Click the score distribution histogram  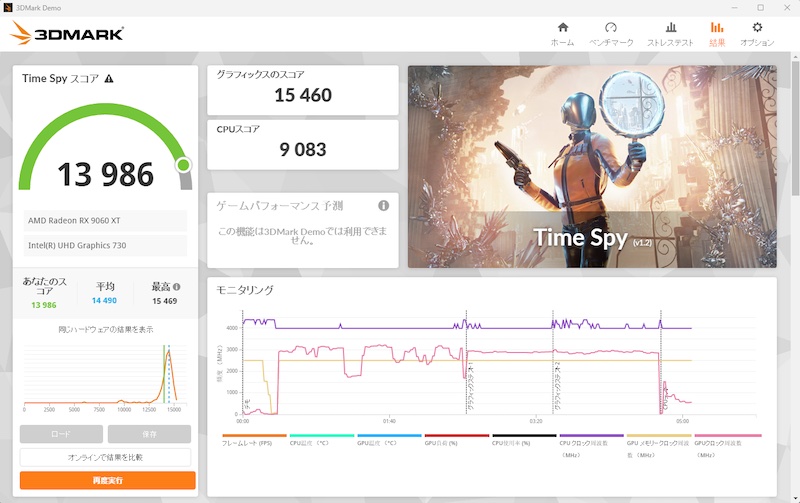pos(105,378)
